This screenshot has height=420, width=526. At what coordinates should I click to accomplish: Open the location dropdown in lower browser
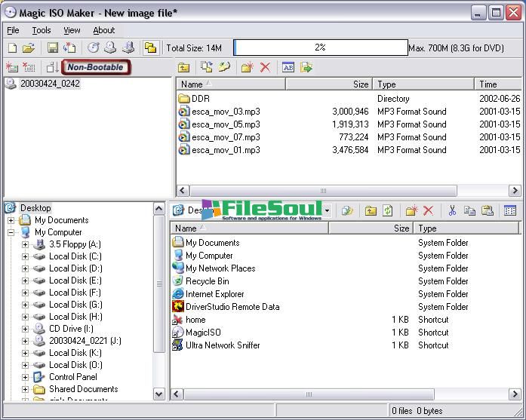pyautogui.click(x=327, y=211)
